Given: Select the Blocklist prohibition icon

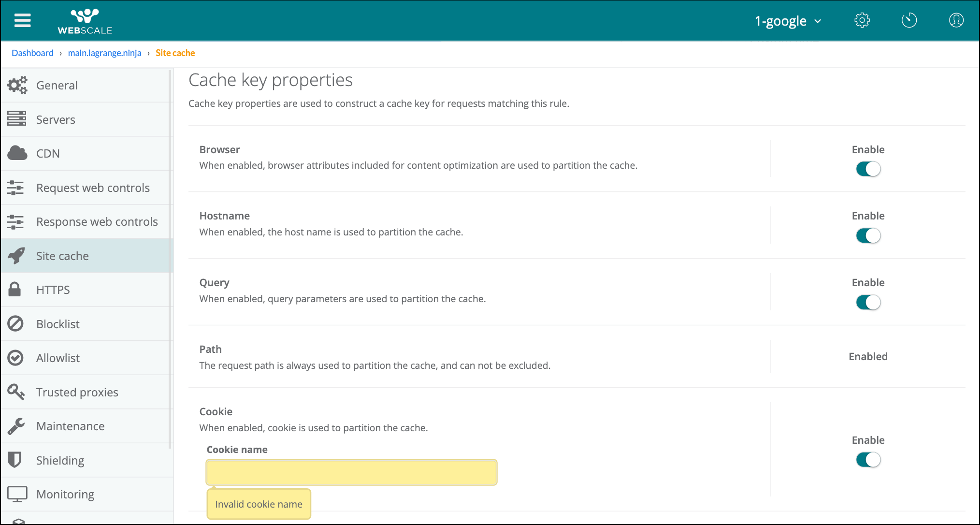Looking at the screenshot, I should (16, 323).
